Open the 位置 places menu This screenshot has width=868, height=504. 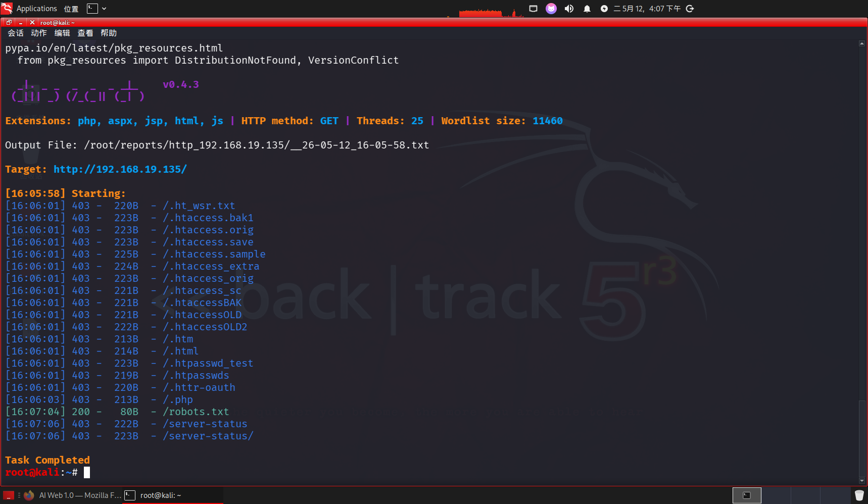(x=71, y=9)
